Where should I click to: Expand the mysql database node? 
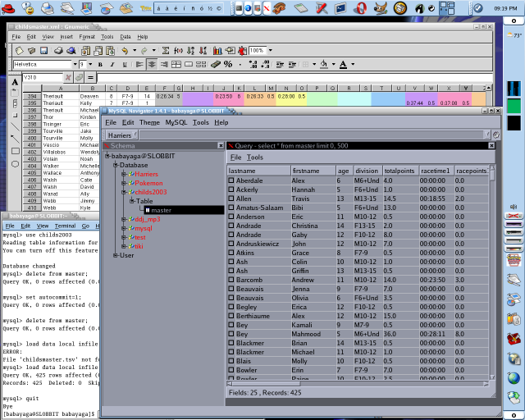[124, 228]
